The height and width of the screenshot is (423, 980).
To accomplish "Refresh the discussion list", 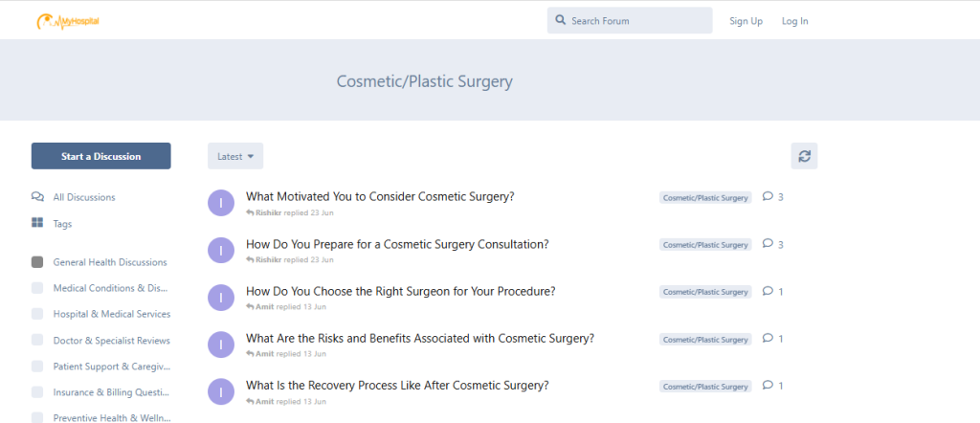I will pyautogui.click(x=804, y=156).
